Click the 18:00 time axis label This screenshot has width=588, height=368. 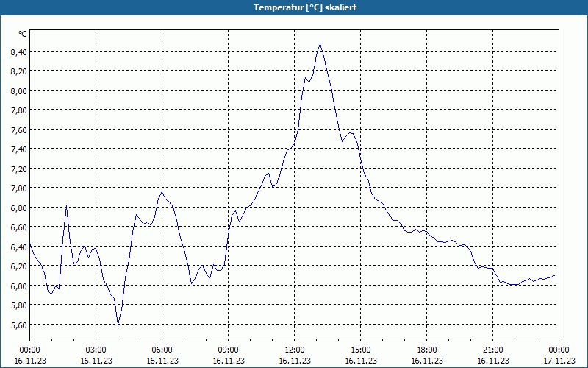(427, 350)
